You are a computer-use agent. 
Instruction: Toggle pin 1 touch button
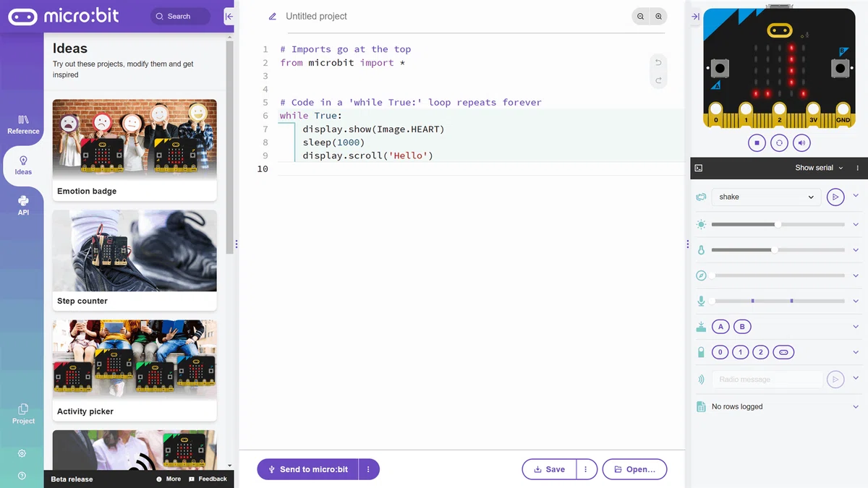[x=740, y=352]
